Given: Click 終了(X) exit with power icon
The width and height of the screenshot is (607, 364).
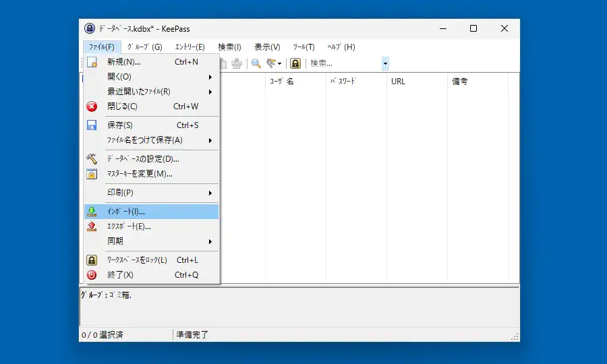Looking at the screenshot, I should coord(151,275).
